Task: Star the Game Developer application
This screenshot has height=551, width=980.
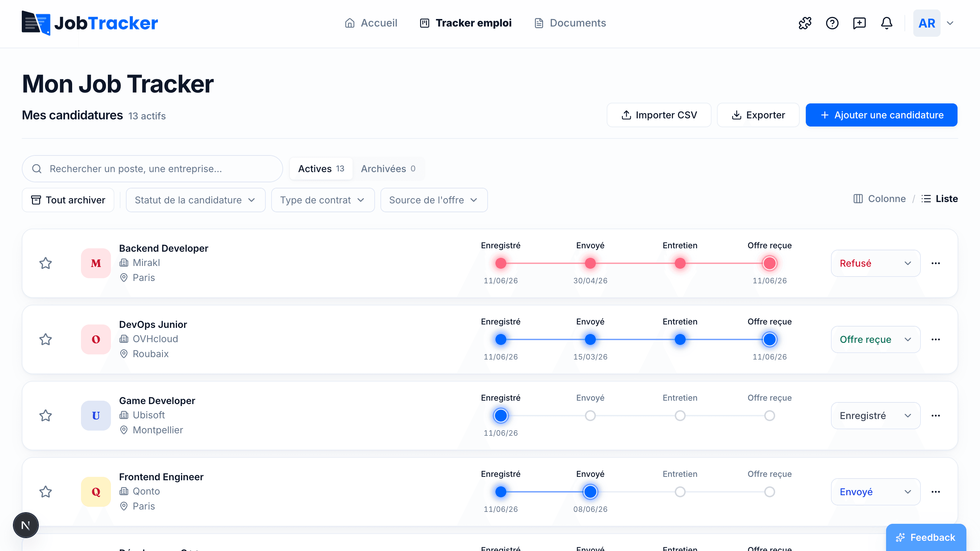Action: (x=46, y=416)
